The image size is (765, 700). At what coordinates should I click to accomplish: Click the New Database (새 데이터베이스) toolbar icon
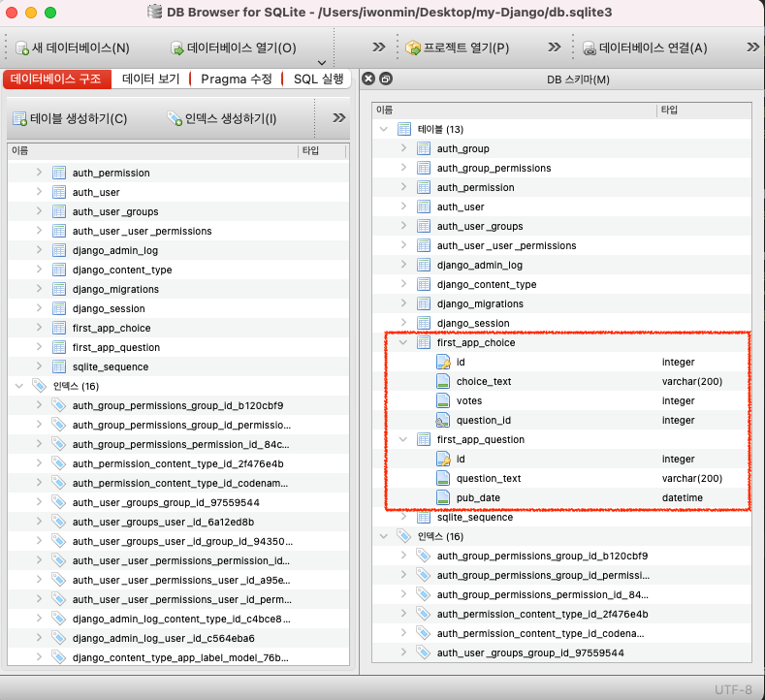(x=22, y=48)
